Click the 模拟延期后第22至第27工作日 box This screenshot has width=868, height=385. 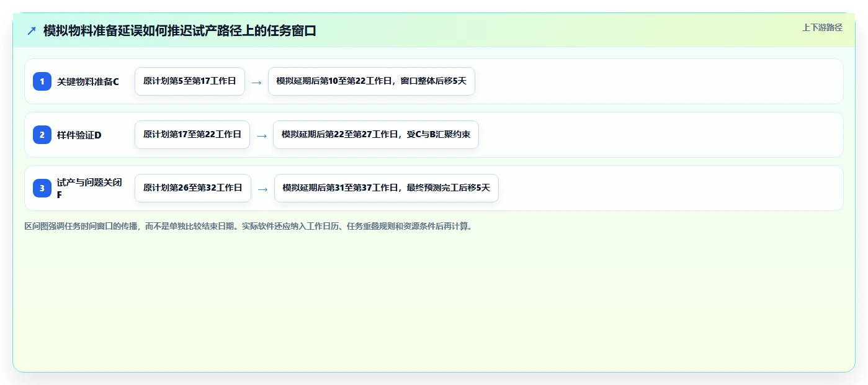tap(376, 135)
